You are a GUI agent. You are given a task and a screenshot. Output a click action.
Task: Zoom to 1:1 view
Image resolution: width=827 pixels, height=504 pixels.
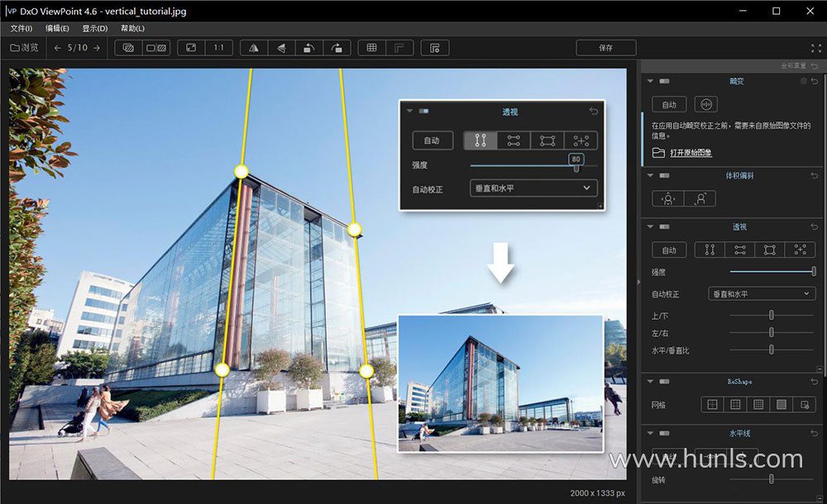coord(218,48)
